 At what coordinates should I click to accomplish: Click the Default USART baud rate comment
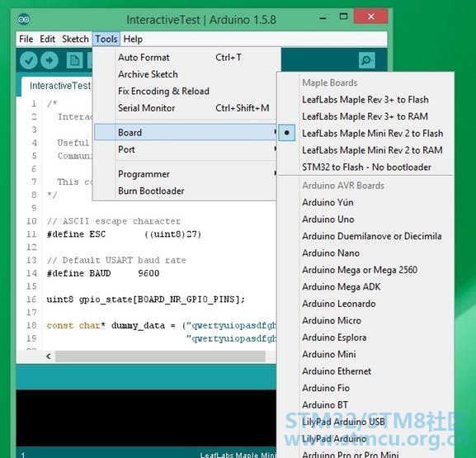tap(116, 260)
